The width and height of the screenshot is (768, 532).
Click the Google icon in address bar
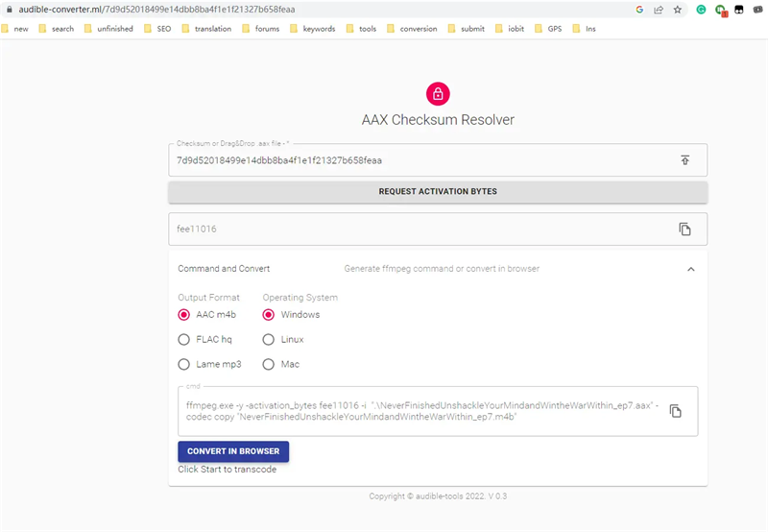(639, 10)
